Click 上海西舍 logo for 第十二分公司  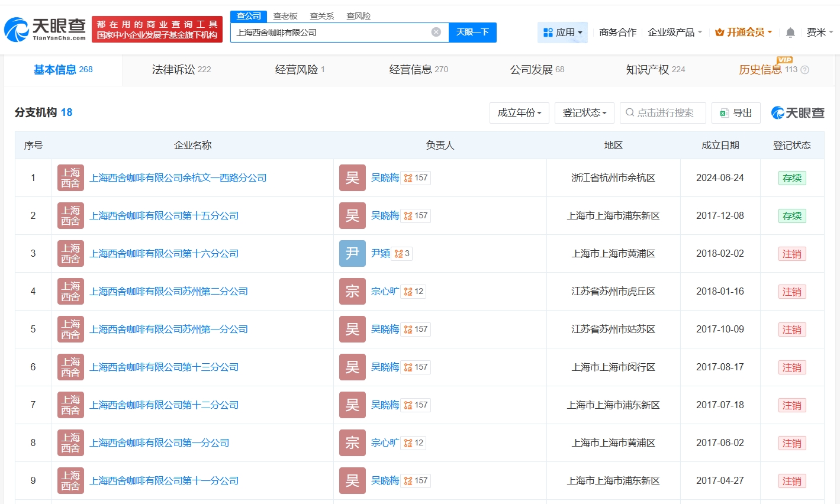[70, 405]
